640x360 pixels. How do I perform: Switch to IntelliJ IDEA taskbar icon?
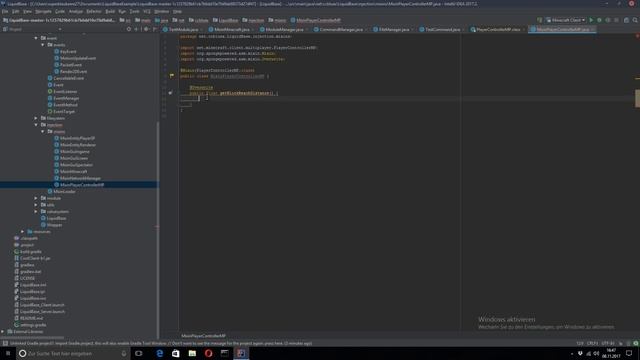tap(241, 353)
